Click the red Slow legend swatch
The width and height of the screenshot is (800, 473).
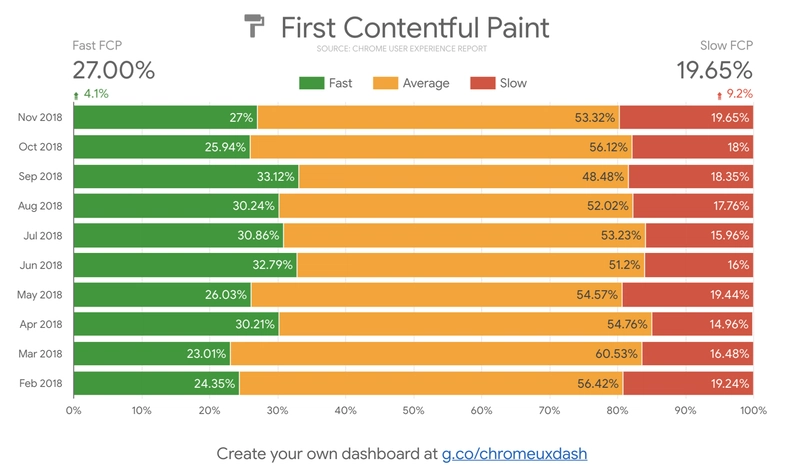pyautogui.click(x=483, y=83)
